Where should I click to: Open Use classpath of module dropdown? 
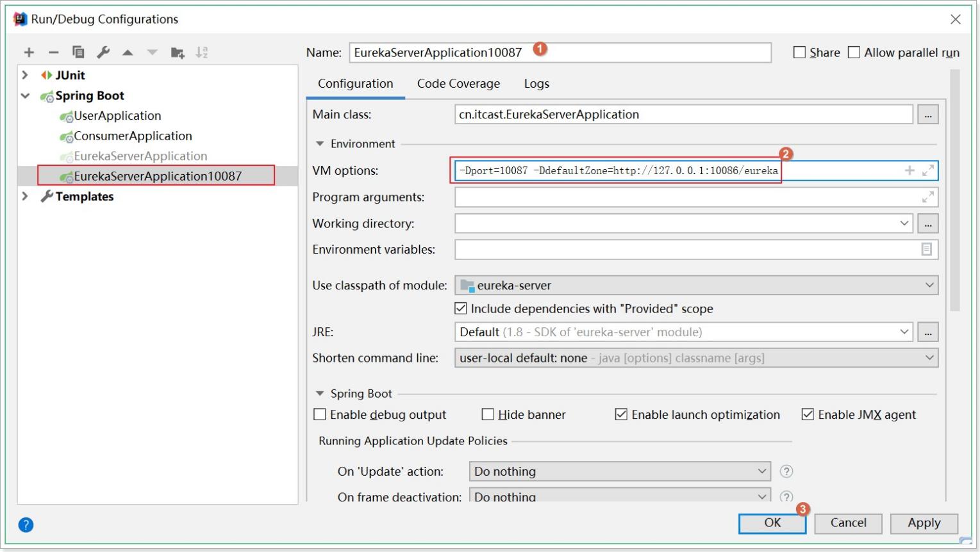click(x=929, y=285)
